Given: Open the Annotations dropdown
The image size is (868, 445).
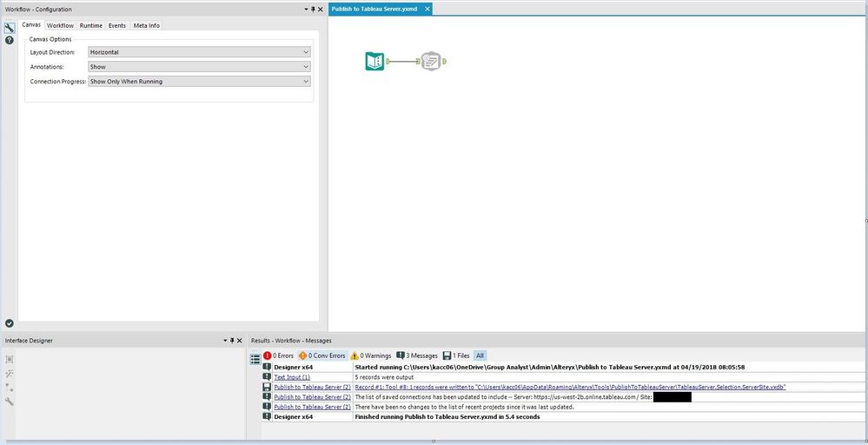Looking at the screenshot, I should 199,66.
